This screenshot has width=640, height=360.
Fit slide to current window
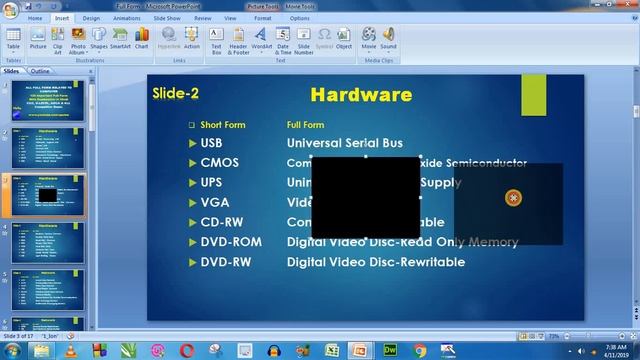pos(633,336)
